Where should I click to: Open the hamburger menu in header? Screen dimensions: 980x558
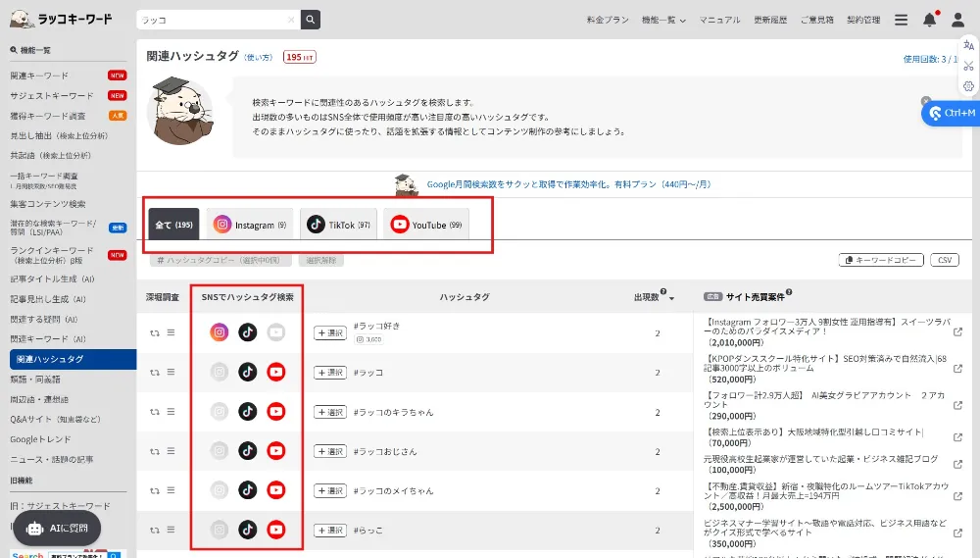pyautogui.click(x=901, y=20)
